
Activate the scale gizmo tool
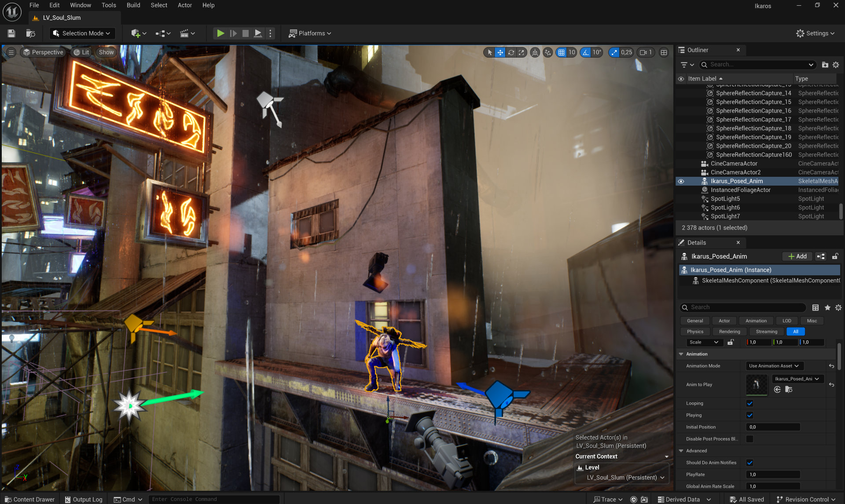pyautogui.click(x=522, y=52)
